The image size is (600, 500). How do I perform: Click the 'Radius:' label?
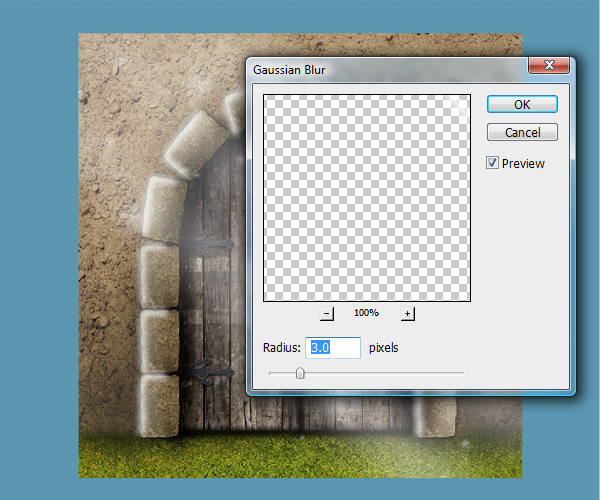pyautogui.click(x=282, y=347)
